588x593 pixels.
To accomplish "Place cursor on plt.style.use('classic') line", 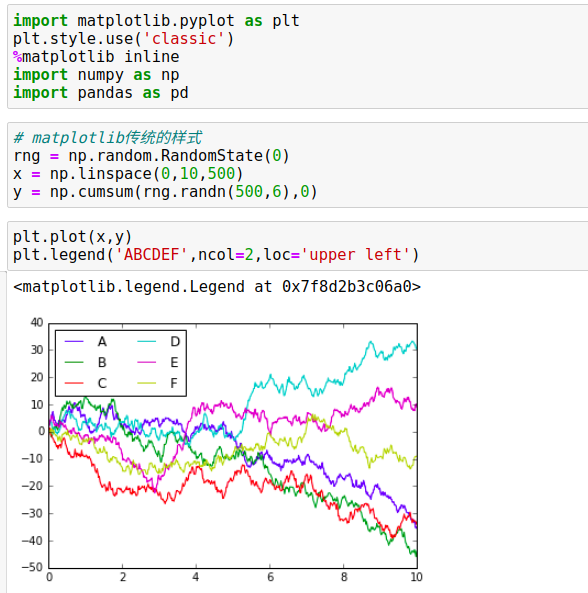I will pyautogui.click(x=124, y=39).
